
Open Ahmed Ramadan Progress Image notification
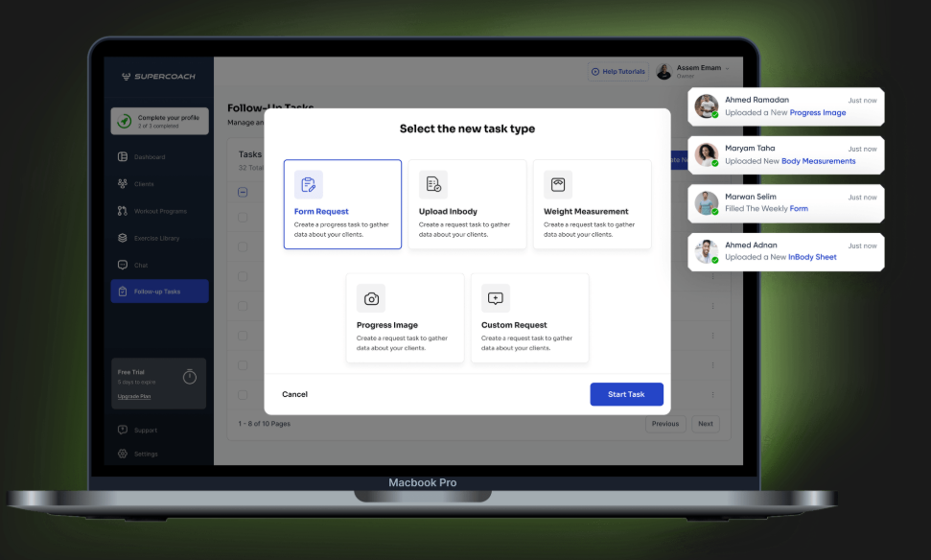point(785,106)
